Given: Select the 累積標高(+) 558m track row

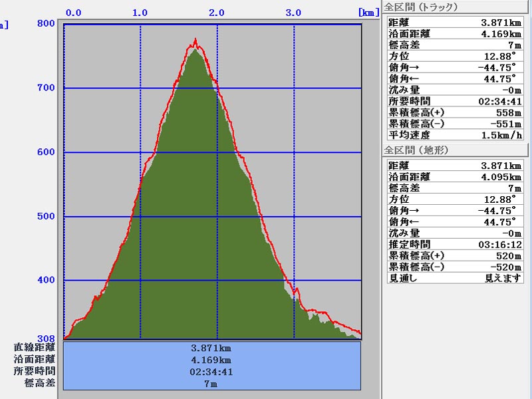Looking at the screenshot, I should coord(454,112).
